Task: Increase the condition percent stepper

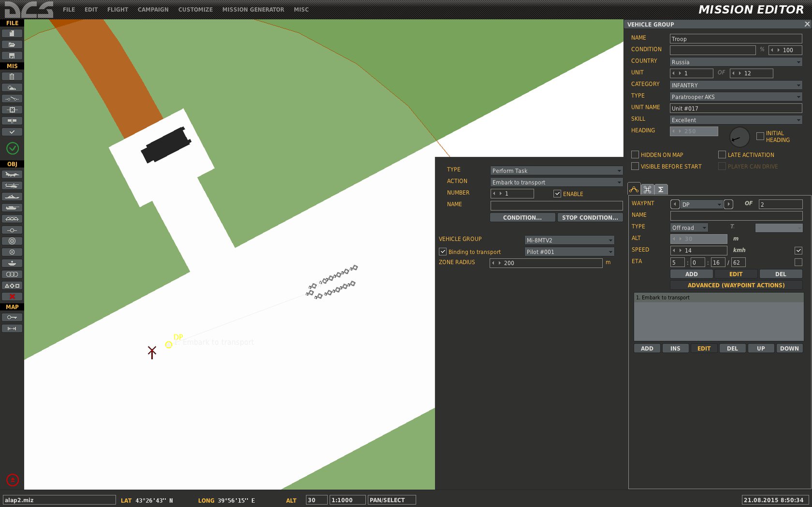Action: point(779,50)
